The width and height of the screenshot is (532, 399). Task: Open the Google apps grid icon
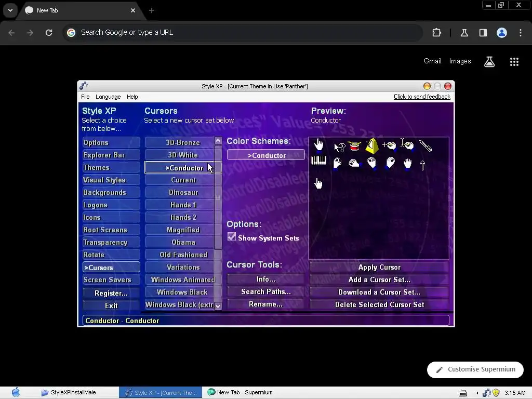click(x=514, y=61)
